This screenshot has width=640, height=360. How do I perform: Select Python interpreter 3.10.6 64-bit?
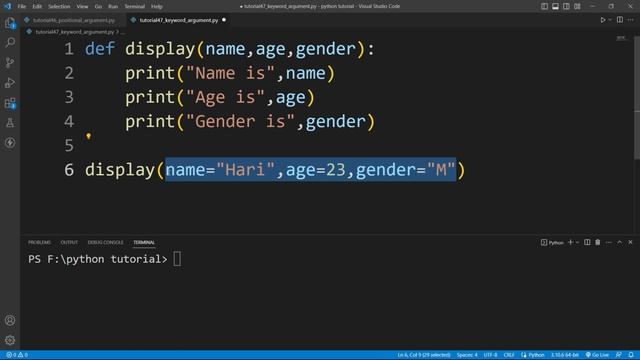[x=565, y=355]
